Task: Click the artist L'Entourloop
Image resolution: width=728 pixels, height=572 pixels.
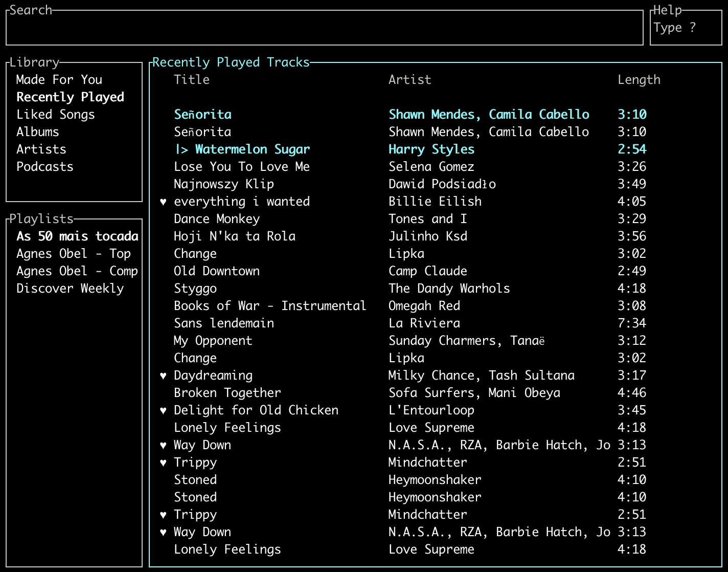Action: 431,410
